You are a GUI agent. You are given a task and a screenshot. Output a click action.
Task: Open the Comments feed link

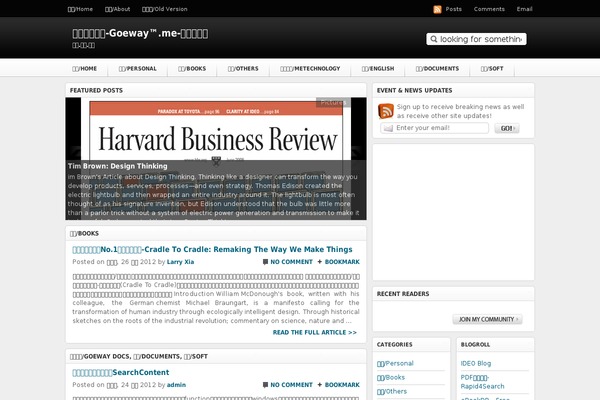[489, 9]
